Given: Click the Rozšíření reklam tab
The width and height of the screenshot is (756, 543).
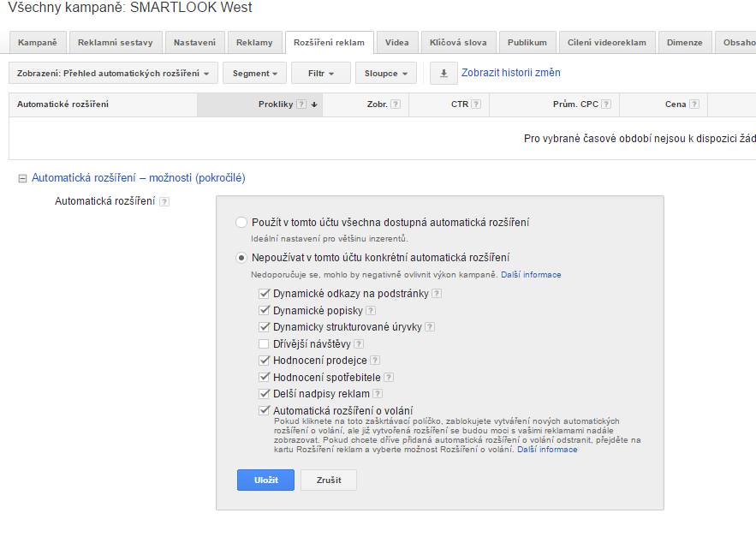Looking at the screenshot, I should coord(329,43).
